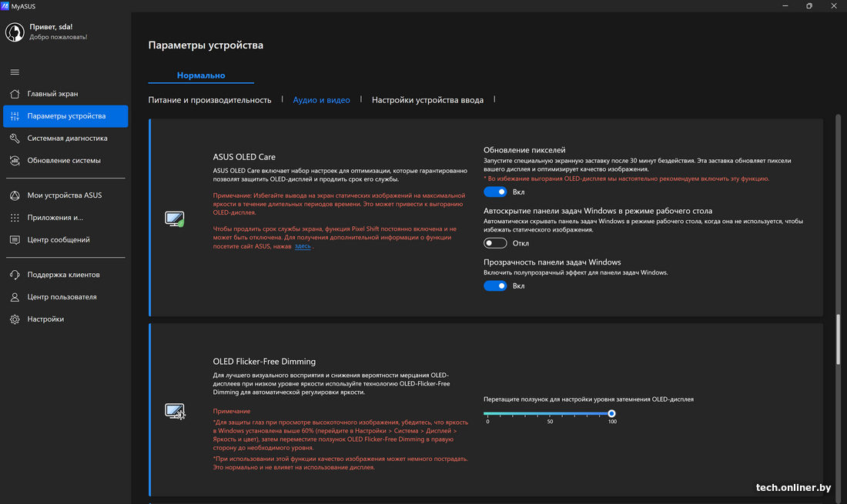This screenshot has width=847, height=504.
Task: Turn off the Обновление пикселей switch
Action: click(495, 192)
